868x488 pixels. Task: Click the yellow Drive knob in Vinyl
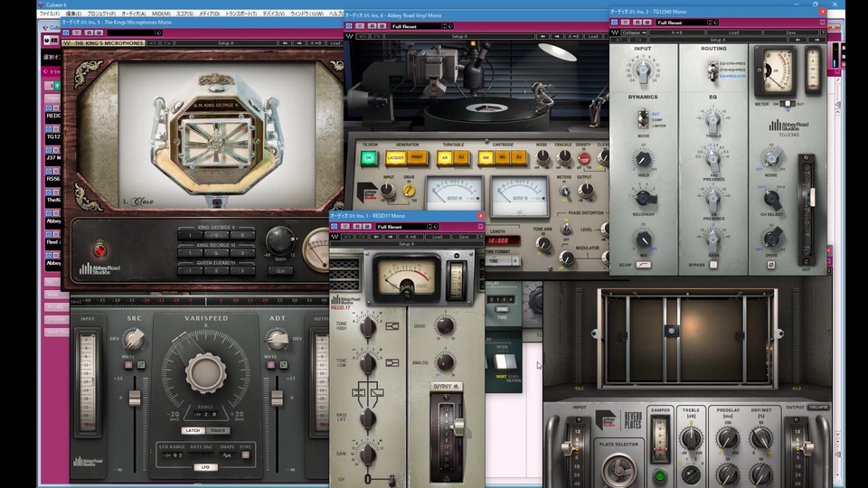click(x=409, y=191)
